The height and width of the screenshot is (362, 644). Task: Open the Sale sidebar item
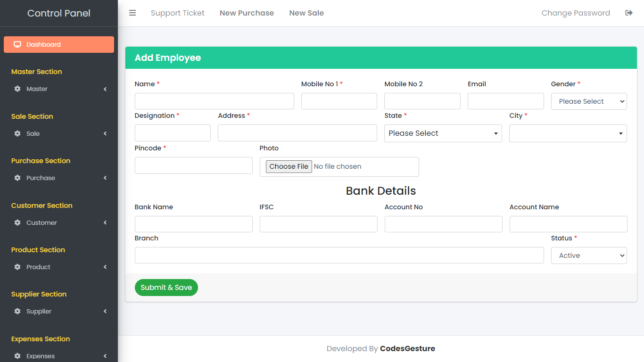click(59, 133)
